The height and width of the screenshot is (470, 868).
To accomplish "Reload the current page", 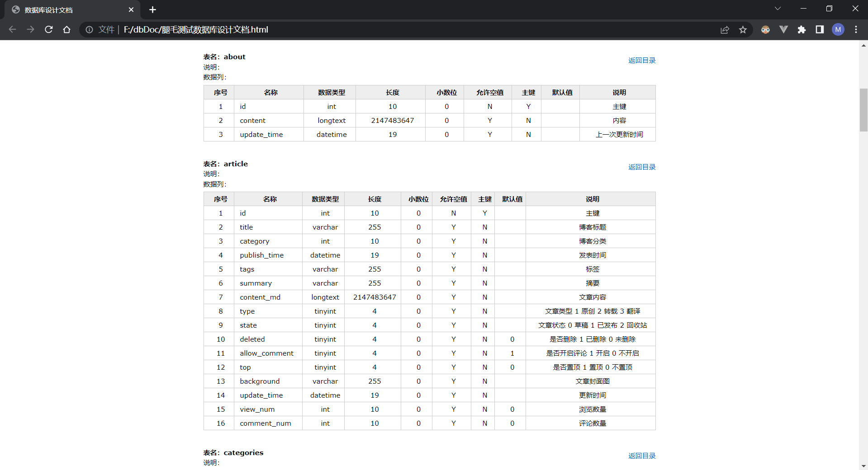I will (x=49, y=29).
